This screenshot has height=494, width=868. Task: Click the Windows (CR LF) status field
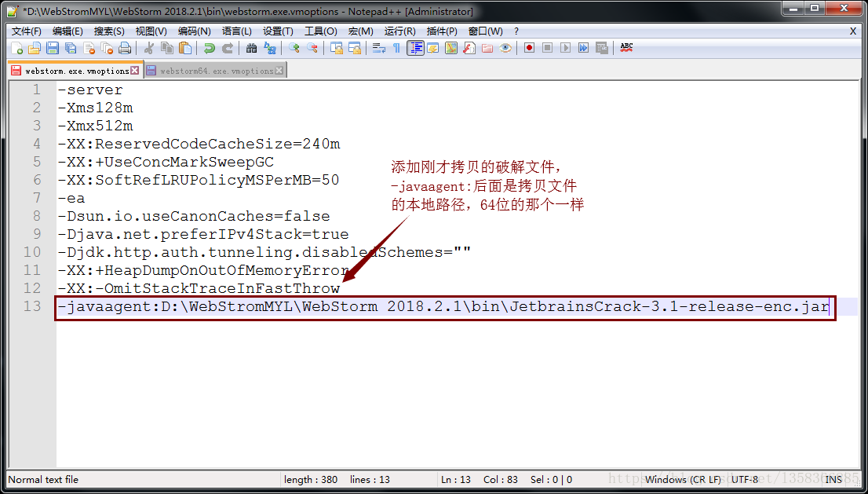pyautogui.click(x=683, y=480)
